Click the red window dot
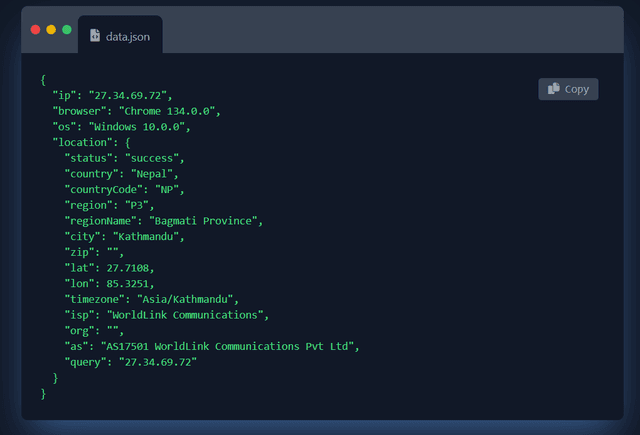 [x=36, y=30]
